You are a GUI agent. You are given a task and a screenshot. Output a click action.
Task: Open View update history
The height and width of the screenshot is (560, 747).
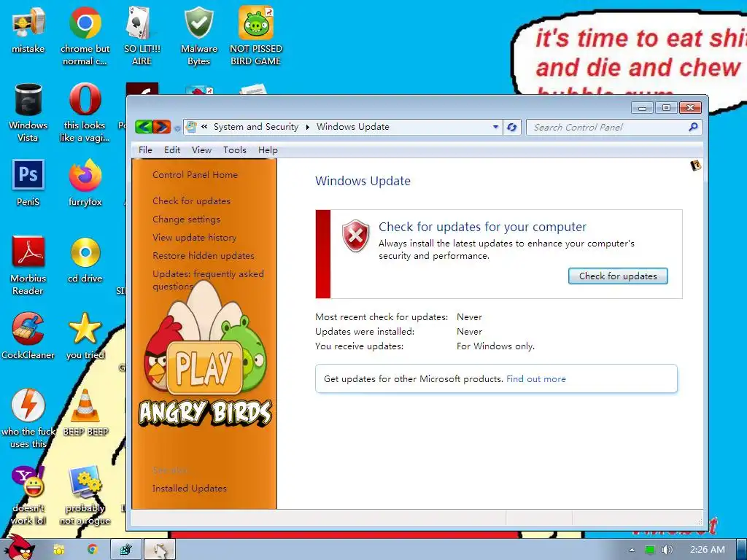(194, 237)
